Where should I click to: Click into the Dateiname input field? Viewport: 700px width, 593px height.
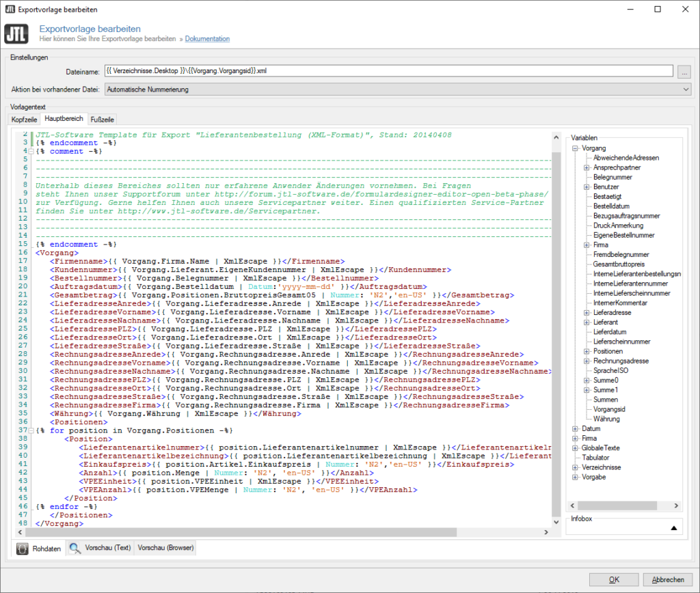[342, 71]
